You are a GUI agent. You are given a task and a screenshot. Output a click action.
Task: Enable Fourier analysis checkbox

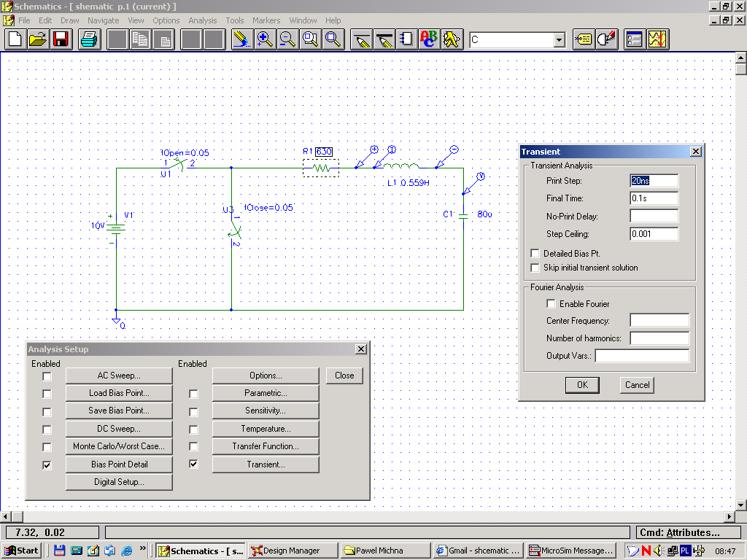pyautogui.click(x=551, y=304)
